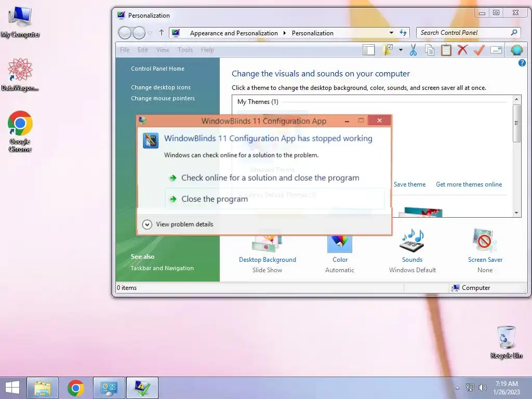Close the WindowBlinds error dialog
Screen dimensions: 532x399
click(379, 121)
